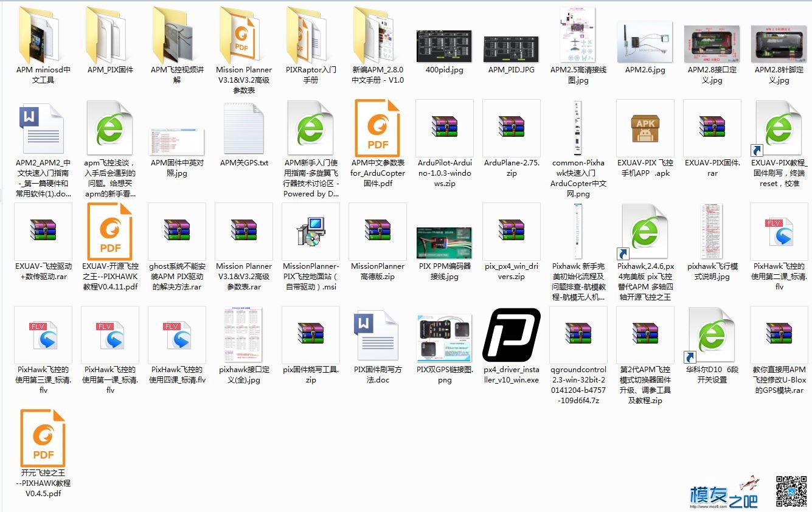Select the EXUAV-PIX固件.rar archive
The height and width of the screenshot is (512, 812).
coord(712,129)
